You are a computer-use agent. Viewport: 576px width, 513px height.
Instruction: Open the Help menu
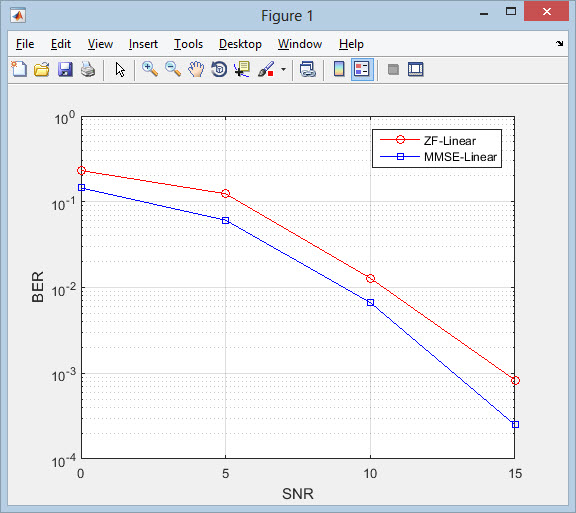[351, 44]
